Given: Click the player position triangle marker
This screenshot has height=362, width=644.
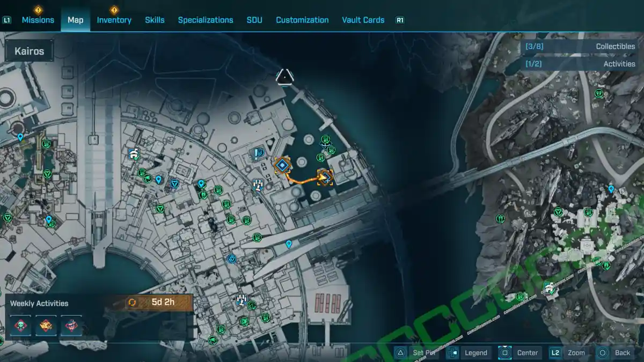Looking at the screenshot, I should pos(284,76).
